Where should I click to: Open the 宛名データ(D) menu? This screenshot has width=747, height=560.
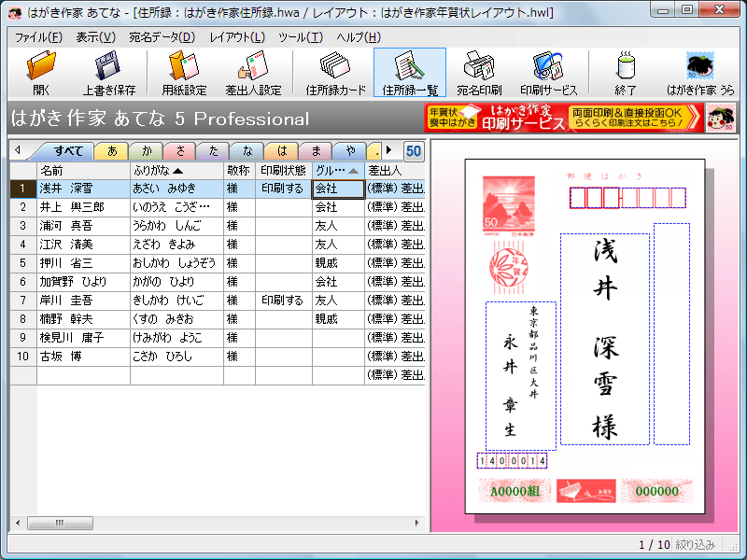[x=162, y=37]
